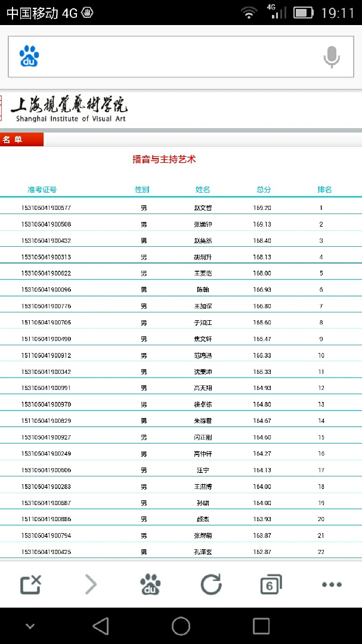Screen dimensions: 362x644
Task: Select the score 166.93
Action: (x=262, y=290)
